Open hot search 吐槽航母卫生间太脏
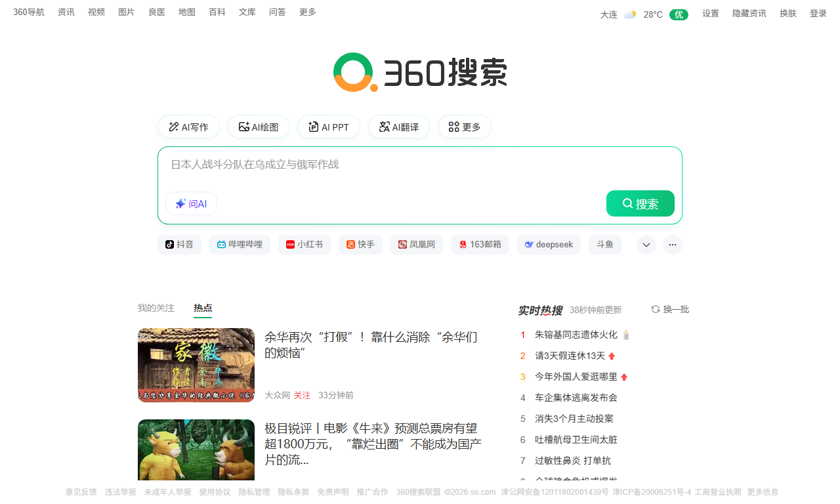This screenshot has width=840, height=504. tap(576, 440)
